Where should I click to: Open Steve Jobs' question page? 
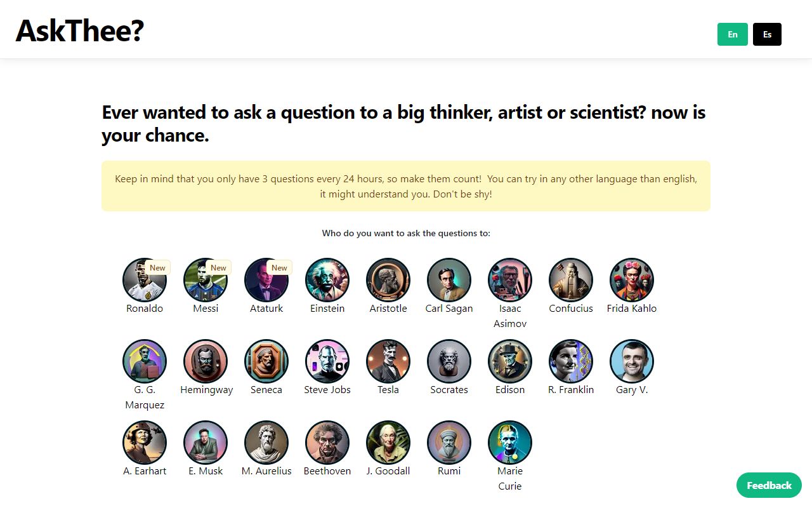pos(327,361)
